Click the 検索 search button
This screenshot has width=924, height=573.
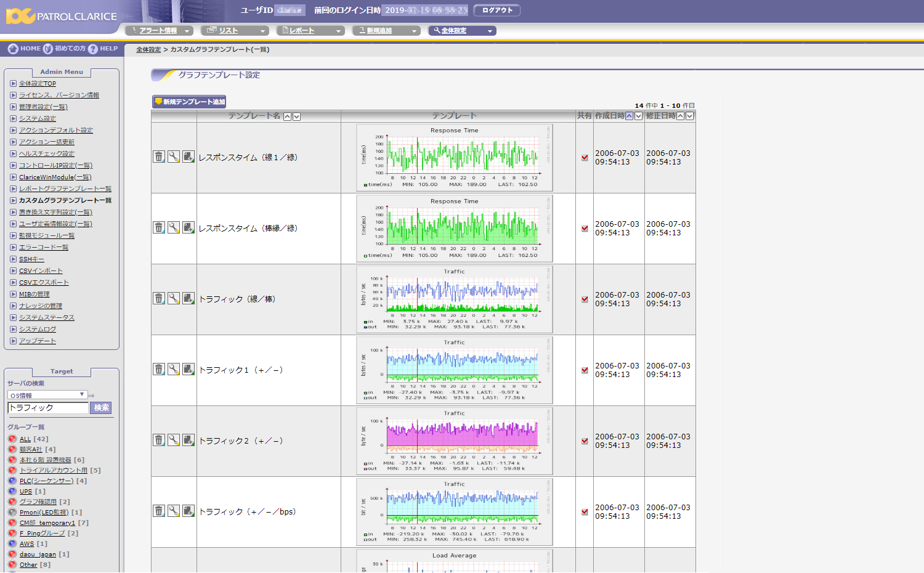coord(101,408)
